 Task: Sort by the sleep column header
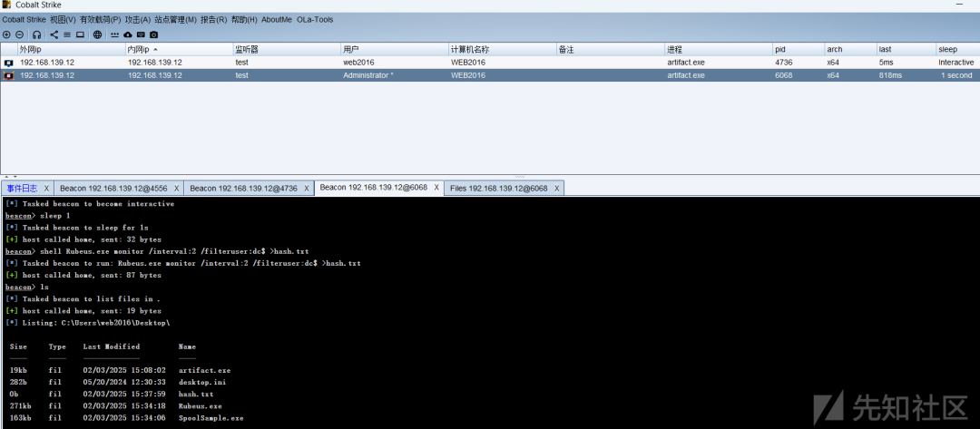(957, 49)
